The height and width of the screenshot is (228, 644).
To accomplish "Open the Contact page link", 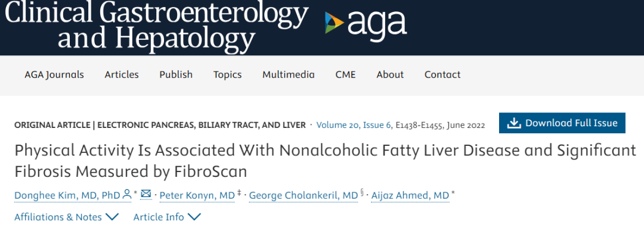I will [x=442, y=74].
